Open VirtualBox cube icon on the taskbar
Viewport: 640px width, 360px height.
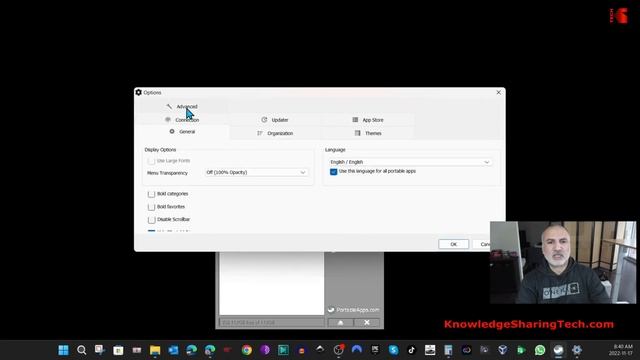[x=503, y=350]
